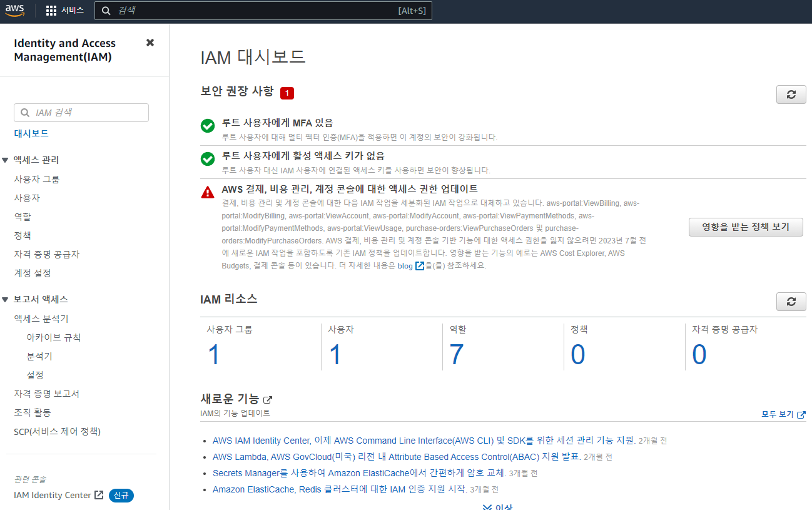Click the red badge showing 1 recommendation

(287, 93)
